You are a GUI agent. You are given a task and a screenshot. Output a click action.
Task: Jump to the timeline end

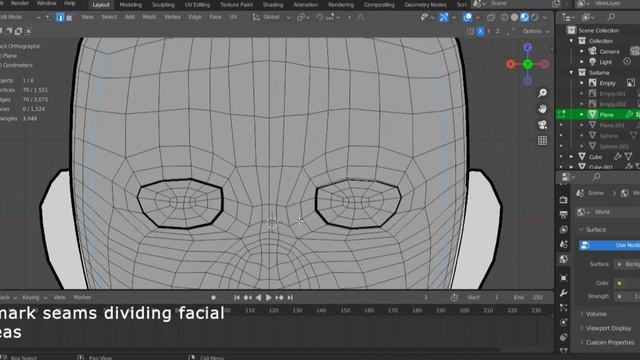click(x=290, y=298)
